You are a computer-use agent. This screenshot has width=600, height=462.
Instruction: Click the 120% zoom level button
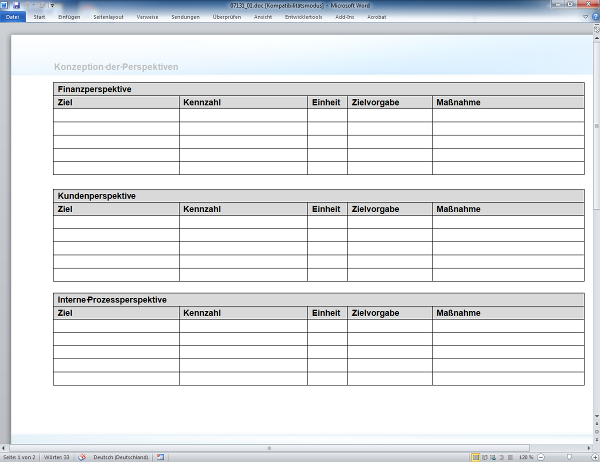point(526,456)
